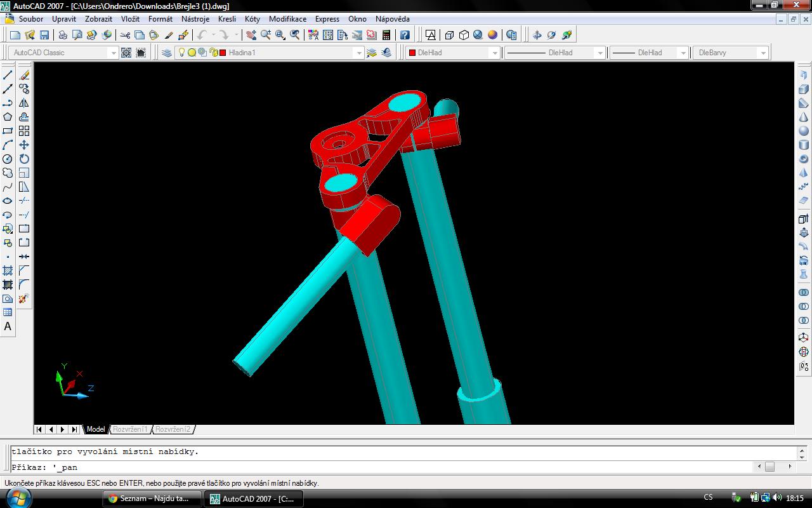Click the Cone solid tool in right toolbar
This screenshot has height=508, width=812.
tap(804, 117)
